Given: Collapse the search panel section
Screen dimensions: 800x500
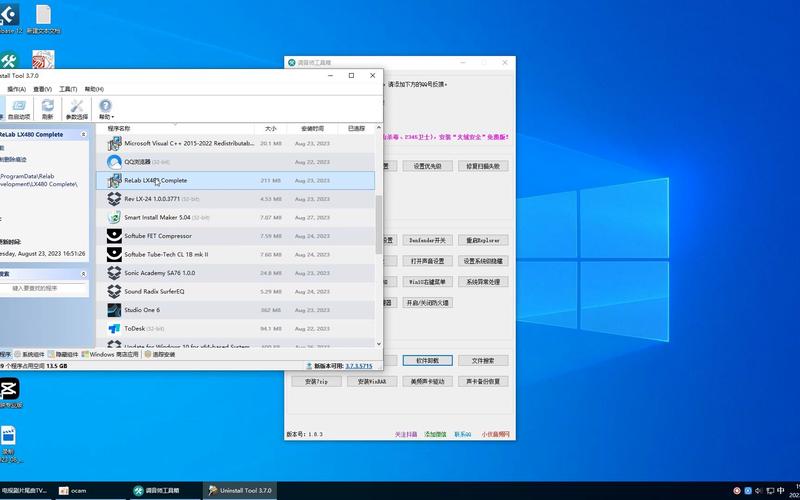Looking at the screenshot, I should click(x=84, y=273).
